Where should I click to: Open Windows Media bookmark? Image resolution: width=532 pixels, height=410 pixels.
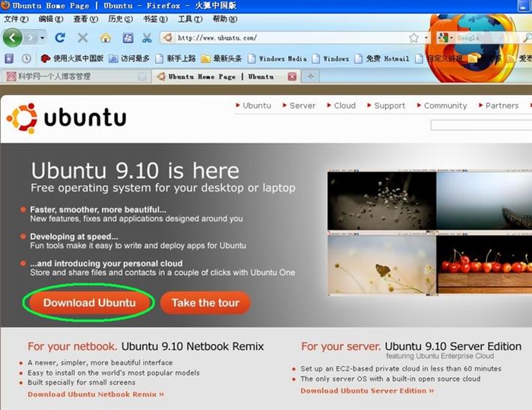tap(277, 58)
